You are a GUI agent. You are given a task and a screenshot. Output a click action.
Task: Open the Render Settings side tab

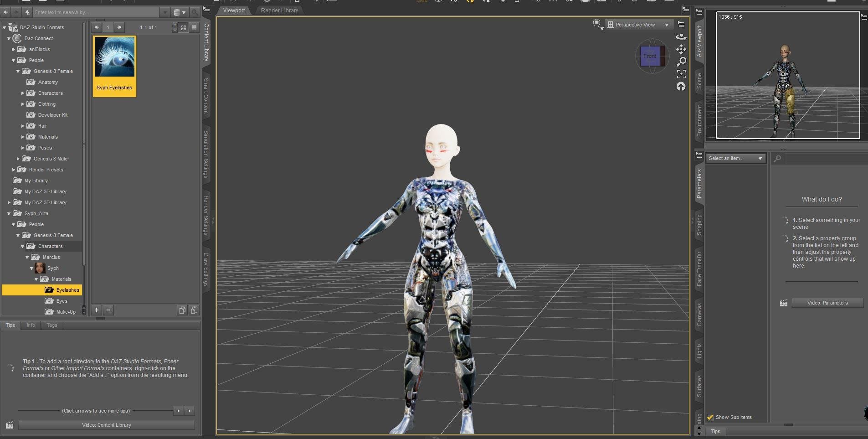(206, 215)
